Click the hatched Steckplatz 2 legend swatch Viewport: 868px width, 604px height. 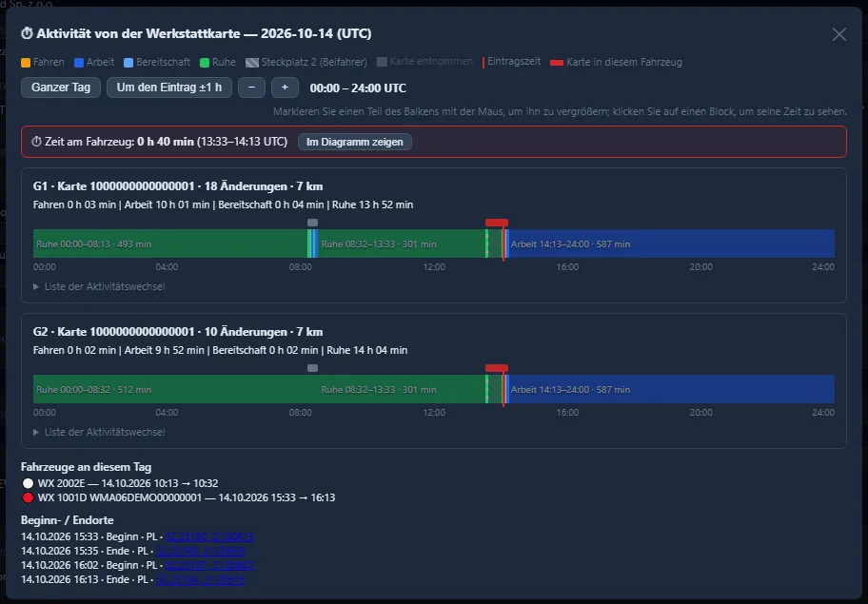click(x=252, y=63)
